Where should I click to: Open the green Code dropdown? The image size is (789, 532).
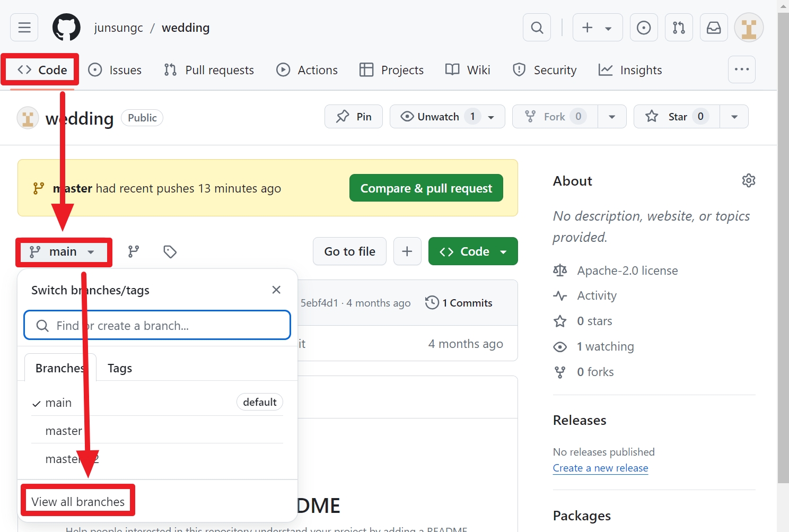click(x=473, y=251)
